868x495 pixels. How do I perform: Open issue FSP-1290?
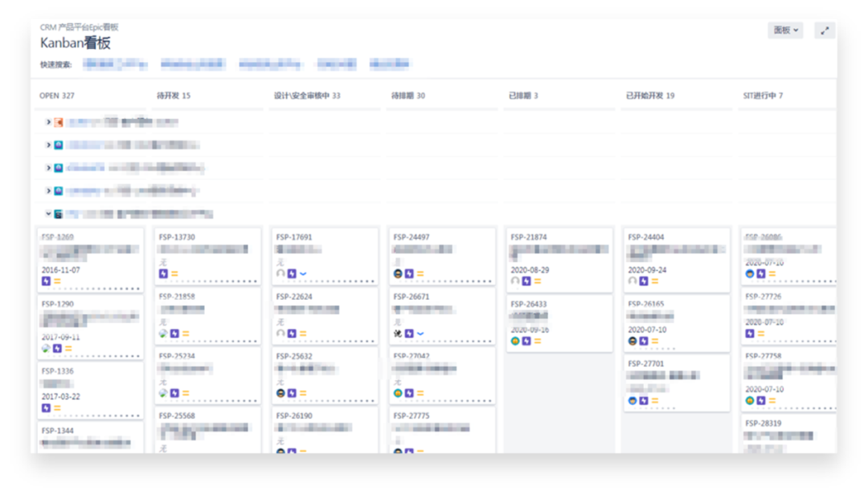58,304
